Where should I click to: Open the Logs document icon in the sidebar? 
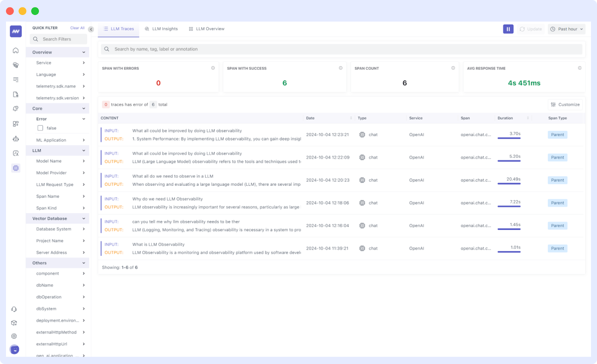point(15,94)
